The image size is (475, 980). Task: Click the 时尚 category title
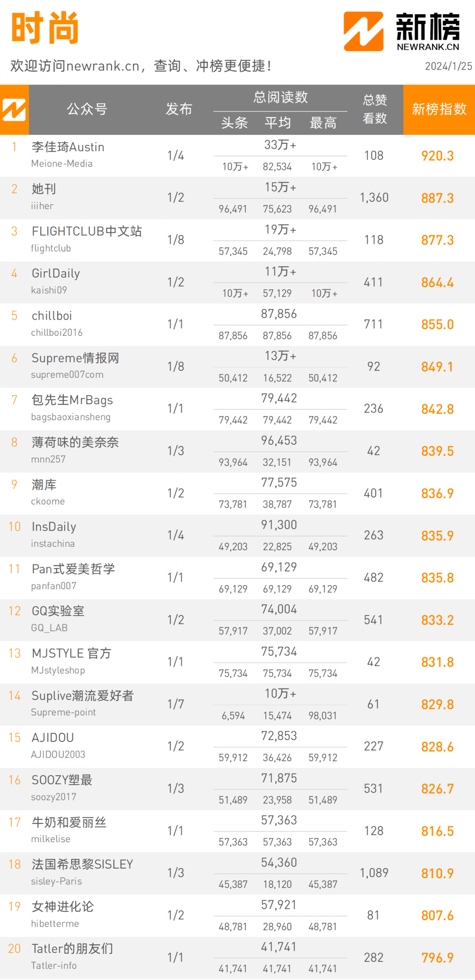(45, 28)
